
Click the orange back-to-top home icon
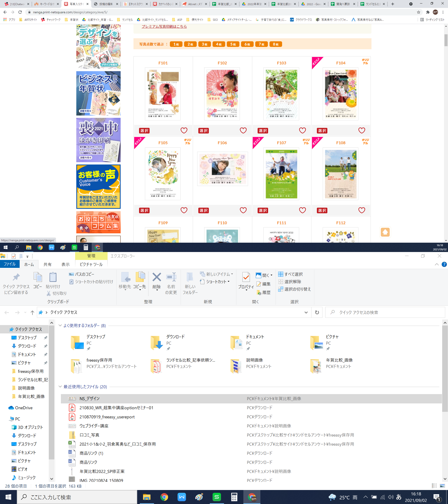click(385, 232)
